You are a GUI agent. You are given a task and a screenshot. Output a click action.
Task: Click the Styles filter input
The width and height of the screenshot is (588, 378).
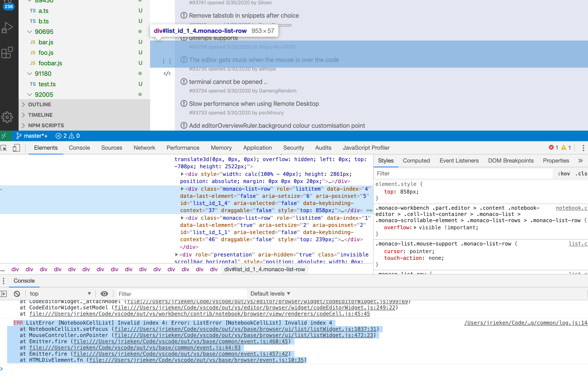463,174
